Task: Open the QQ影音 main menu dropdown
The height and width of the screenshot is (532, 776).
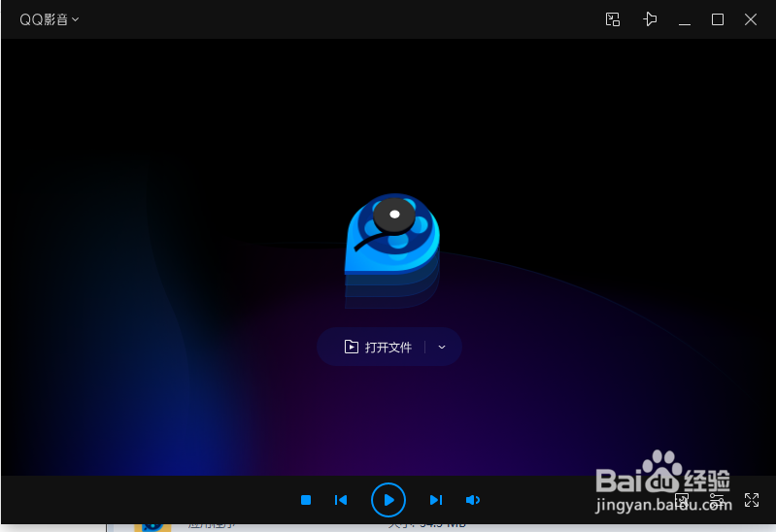Action: pyautogui.click(x=49, y=19)
